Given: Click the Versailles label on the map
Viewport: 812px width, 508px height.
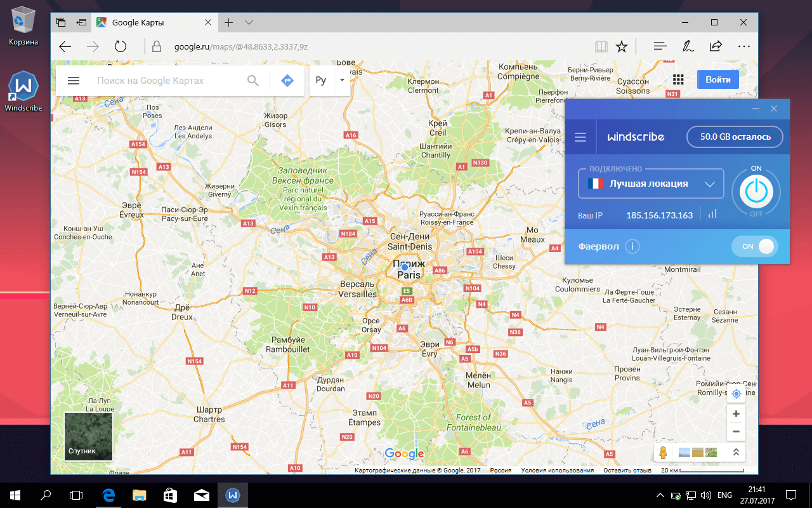Looking at the screenshot, I should [x=358, y=294].
